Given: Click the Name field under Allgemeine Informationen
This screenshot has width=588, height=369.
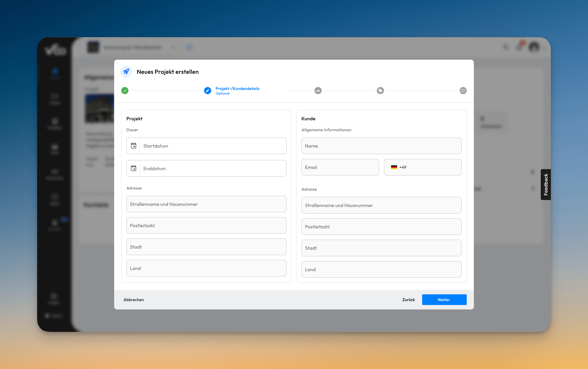Looking at the screenshot, I should tap(381, 146).
